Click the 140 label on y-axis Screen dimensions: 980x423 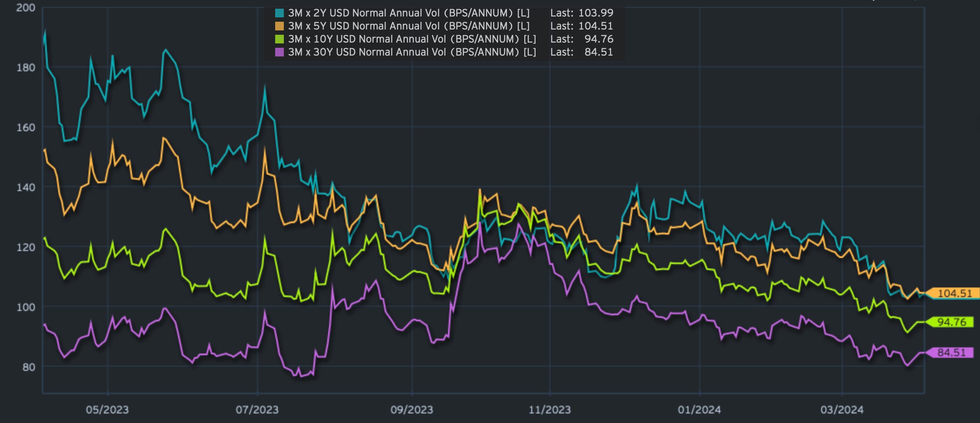[26, 187]
